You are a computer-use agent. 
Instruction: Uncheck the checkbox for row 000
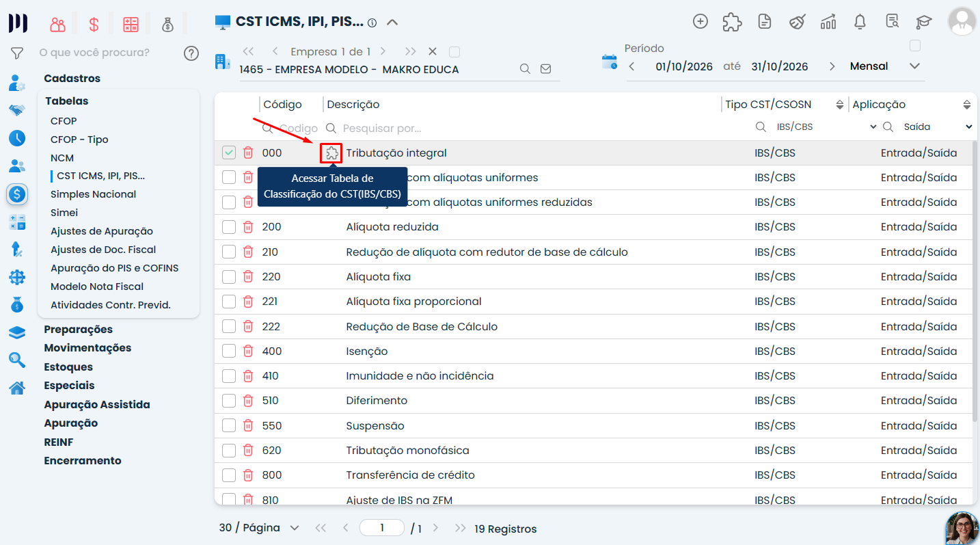229,153
